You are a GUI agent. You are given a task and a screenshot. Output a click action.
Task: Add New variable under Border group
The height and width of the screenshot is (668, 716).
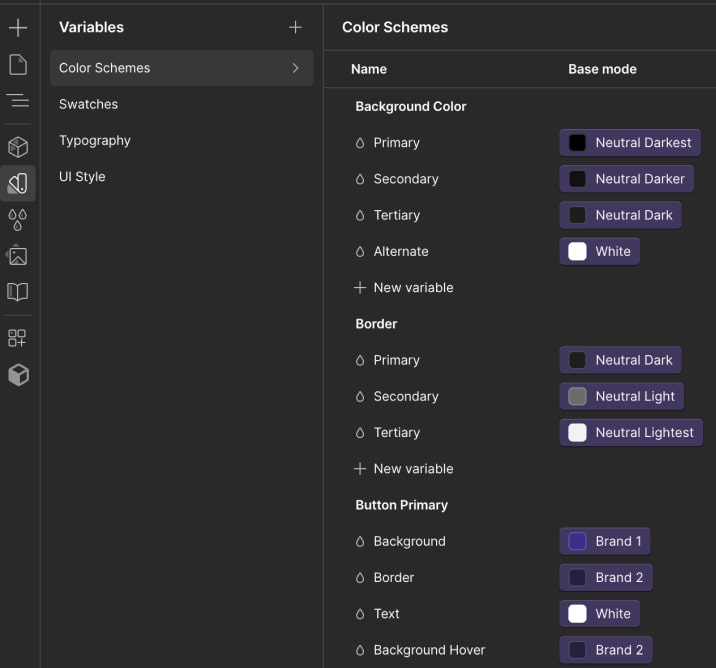(x=404, y=469)
